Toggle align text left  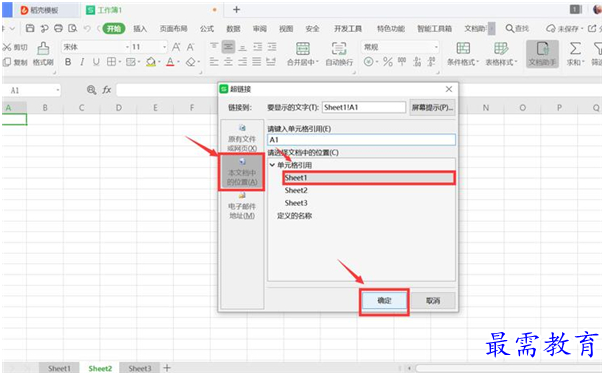click(214, 62)
